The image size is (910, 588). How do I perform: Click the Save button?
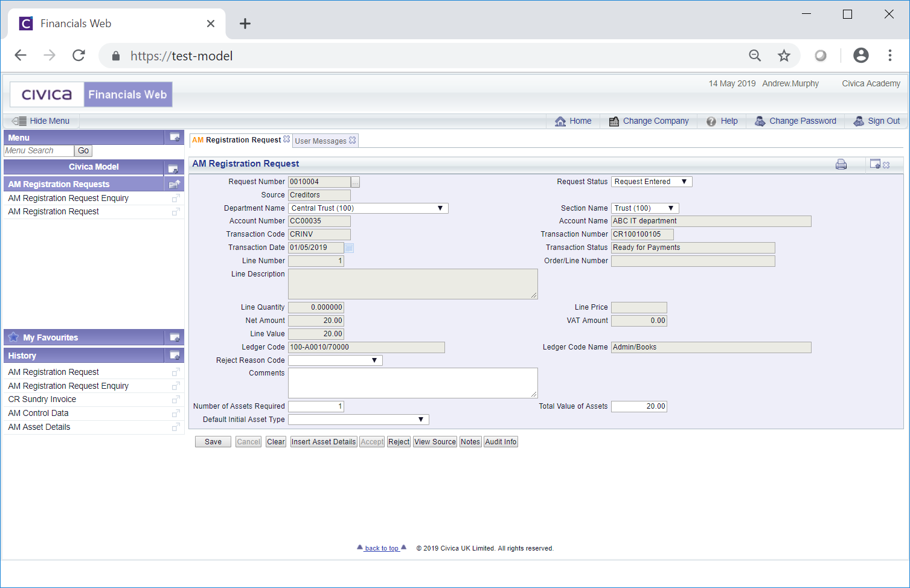(x=213, y=442)
